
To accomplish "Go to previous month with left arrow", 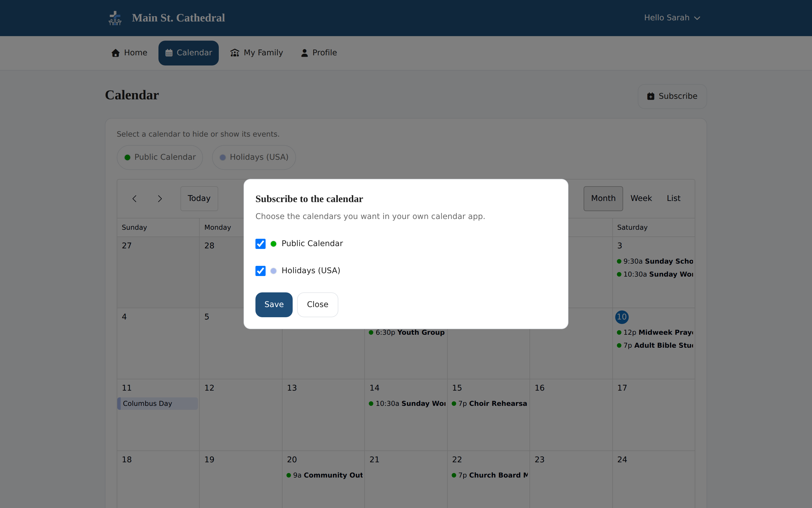I will click(134, 199).
